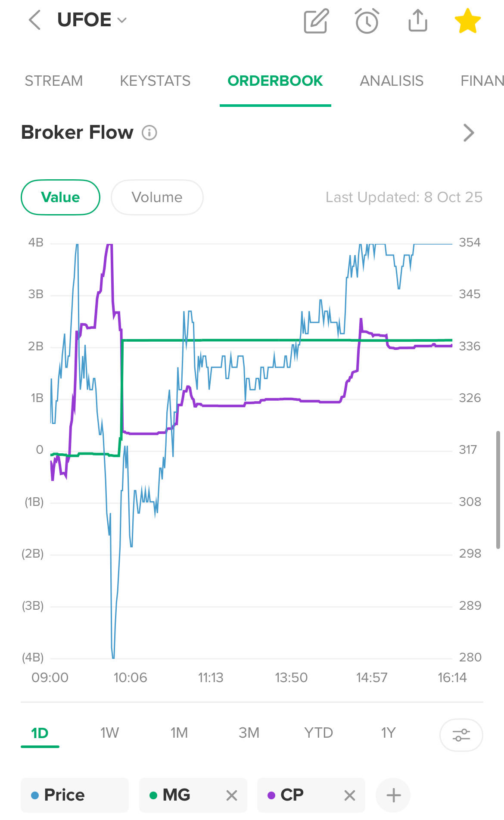Tap the back arrow icon

(34, 20)
